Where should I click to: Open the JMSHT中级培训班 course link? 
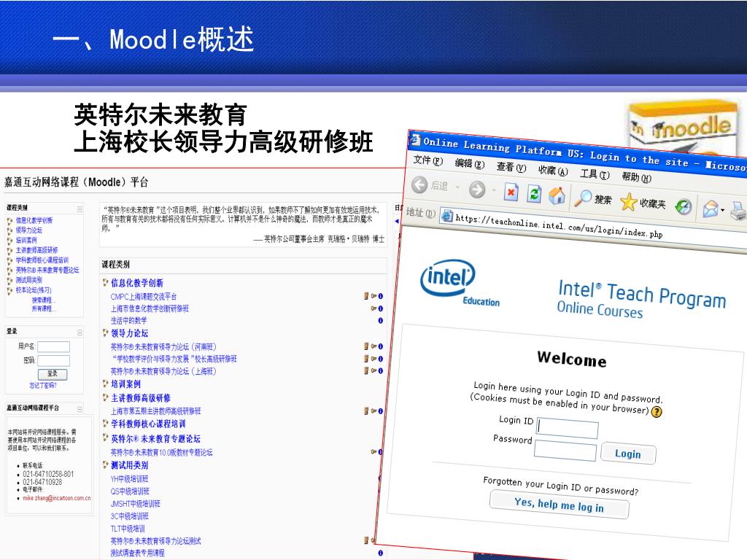click(x=135, y=503)
